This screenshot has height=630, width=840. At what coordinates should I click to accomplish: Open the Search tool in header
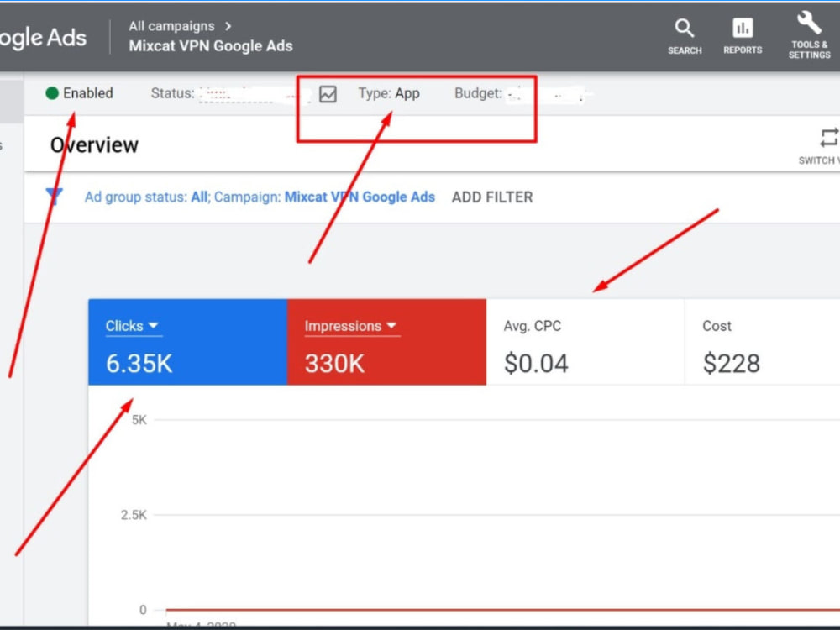click(684, 36)
